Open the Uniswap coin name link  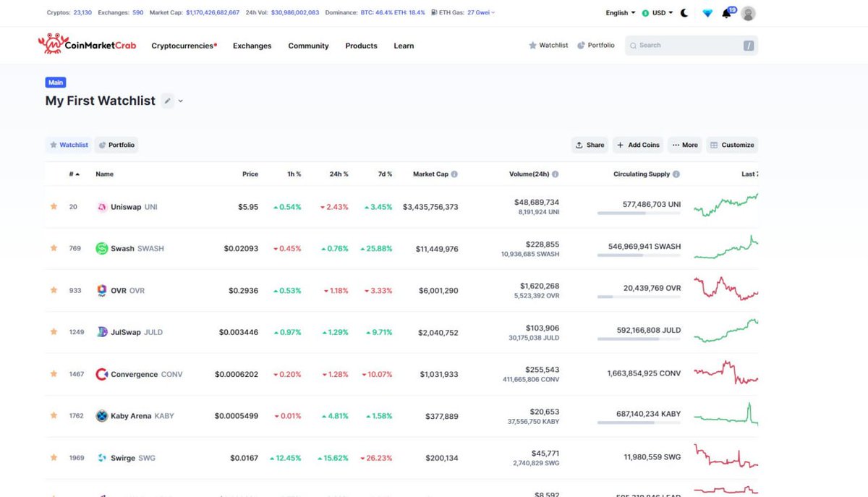[x=126, y=207]
